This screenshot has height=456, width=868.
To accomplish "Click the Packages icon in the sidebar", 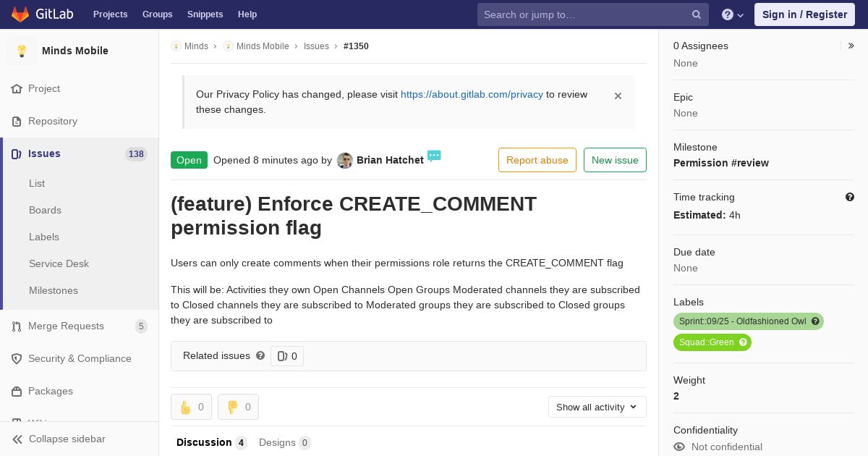I will tap(17, 392).
